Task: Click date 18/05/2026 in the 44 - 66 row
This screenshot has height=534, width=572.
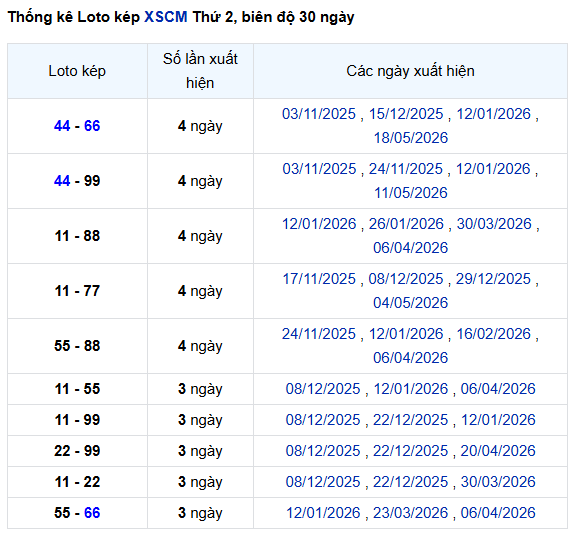Action: pos(410,138)
